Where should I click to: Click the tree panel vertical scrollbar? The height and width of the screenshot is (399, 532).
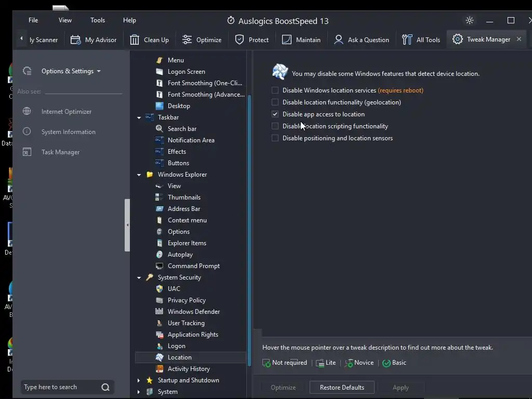[249, 231]
